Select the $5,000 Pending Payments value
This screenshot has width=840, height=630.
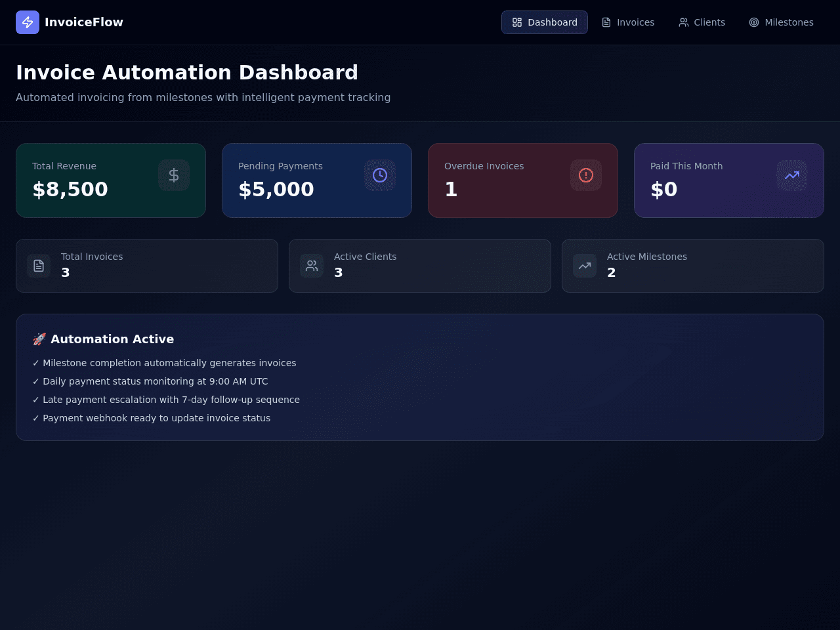[x=276, y=189]
